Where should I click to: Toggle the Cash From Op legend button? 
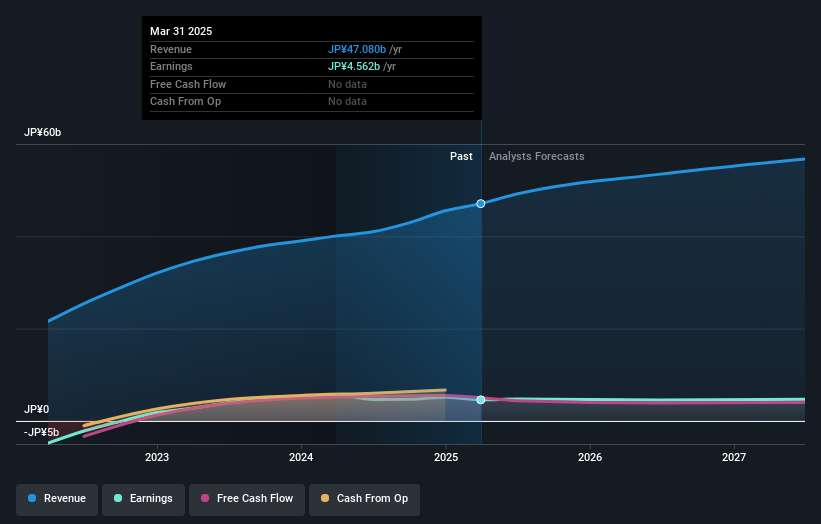364,499
